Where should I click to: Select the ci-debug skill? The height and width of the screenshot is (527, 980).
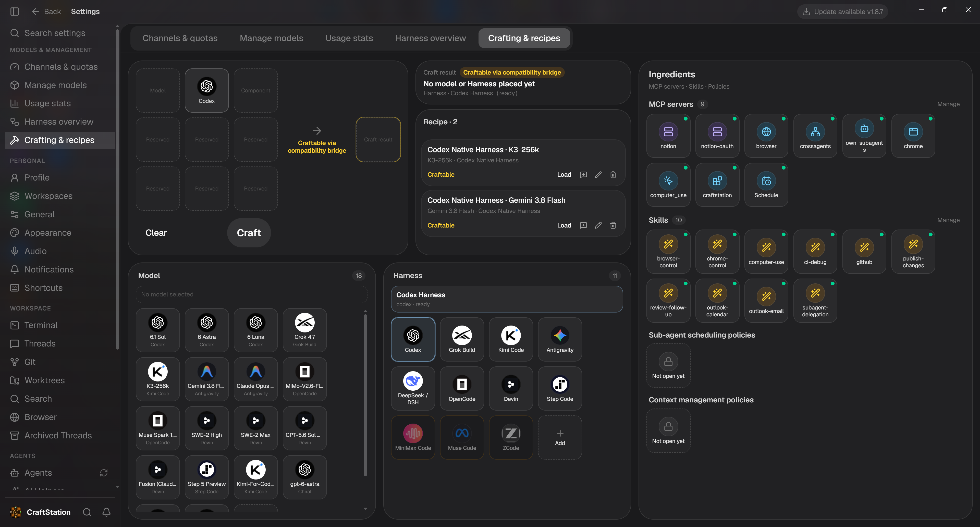(815, 251)
